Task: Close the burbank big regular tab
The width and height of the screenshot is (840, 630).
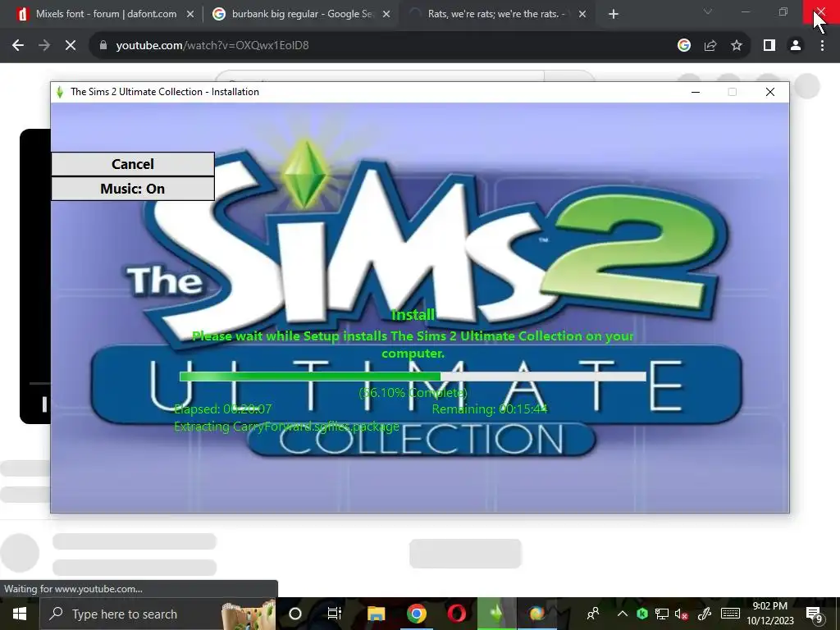Action: pyautogui.click(x=386, y=15)
